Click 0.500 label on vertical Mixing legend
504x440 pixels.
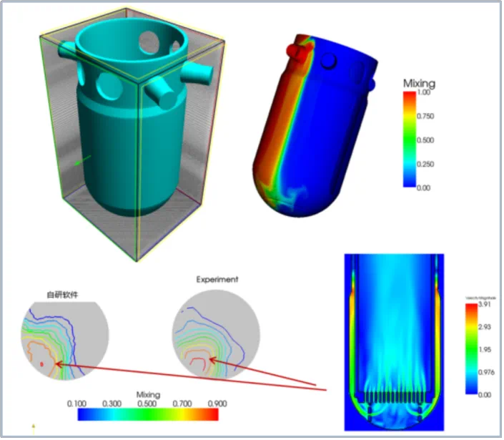[427, 140]
